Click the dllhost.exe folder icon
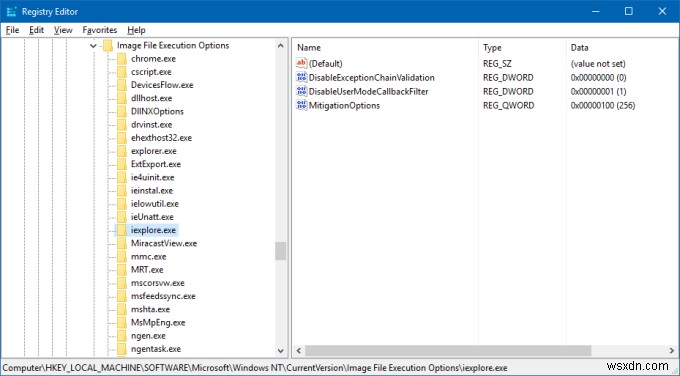The width and height of the screenshot is (680, 376). tap(122, 98)
